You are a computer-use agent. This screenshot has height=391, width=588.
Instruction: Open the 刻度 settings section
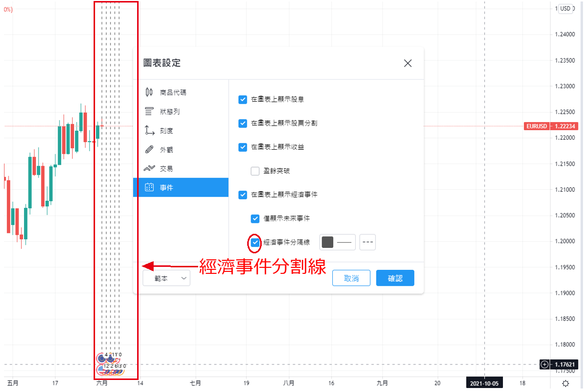[x=181, y=131]
